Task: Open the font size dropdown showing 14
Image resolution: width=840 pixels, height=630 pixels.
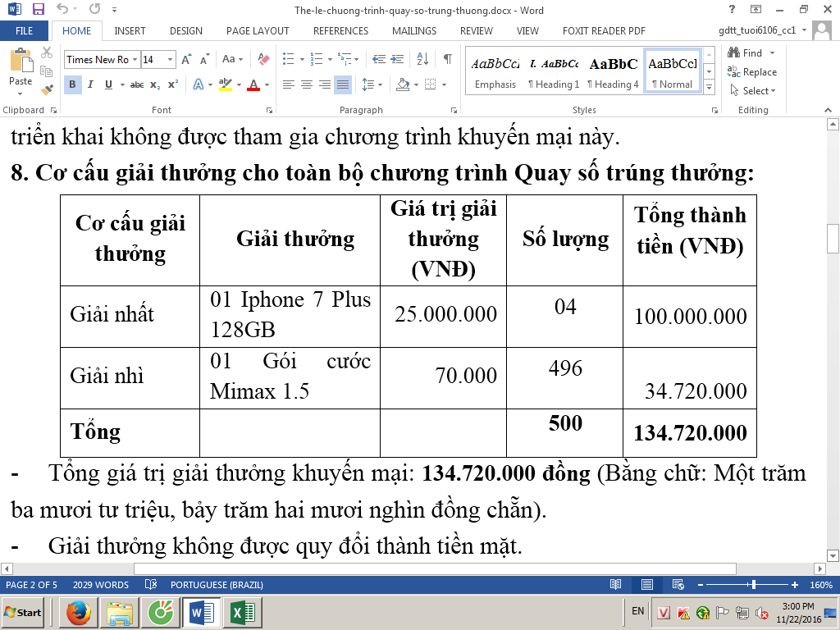Action: [x=171, y=59]
